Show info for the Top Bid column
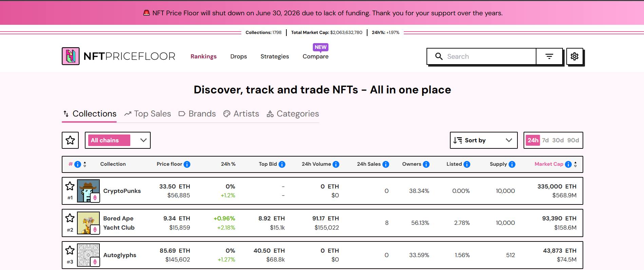644x270 pixels. pos(282,164)
